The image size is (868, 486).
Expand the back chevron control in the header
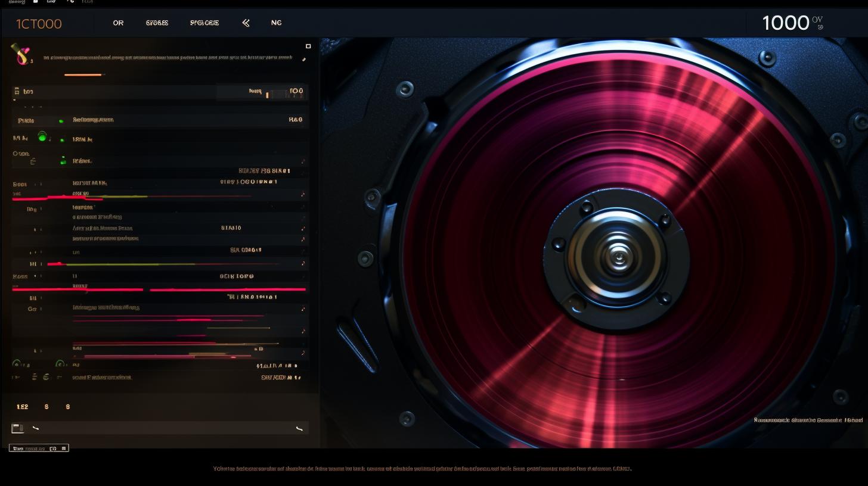click(246, 23)
